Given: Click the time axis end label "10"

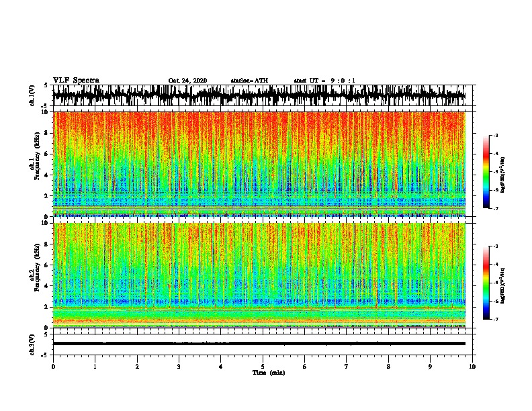Looking at the screenshot, I should click(472, 367).
